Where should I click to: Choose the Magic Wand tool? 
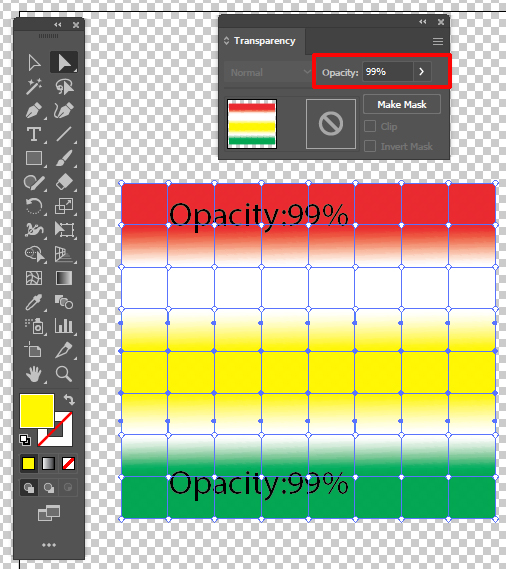pyautogui.click(x=34, y=86)
